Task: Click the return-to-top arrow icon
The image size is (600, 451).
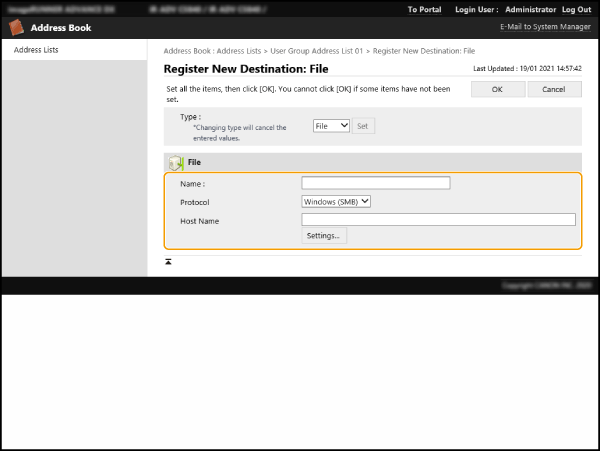Action: pyautogui.click(x=168, y=261)
